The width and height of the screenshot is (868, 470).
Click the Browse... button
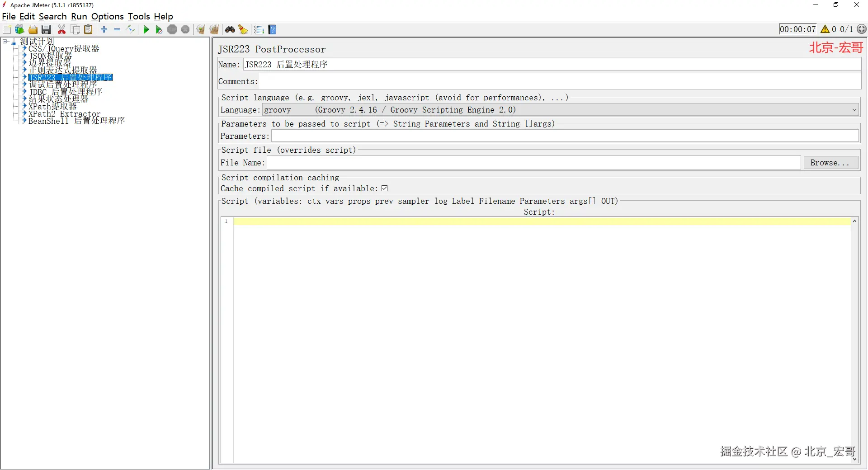pos(830,163)
